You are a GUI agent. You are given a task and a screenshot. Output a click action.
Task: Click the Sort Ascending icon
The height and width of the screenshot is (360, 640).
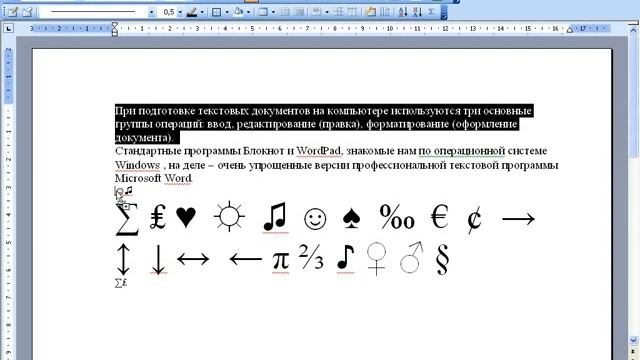click(402, 12)
